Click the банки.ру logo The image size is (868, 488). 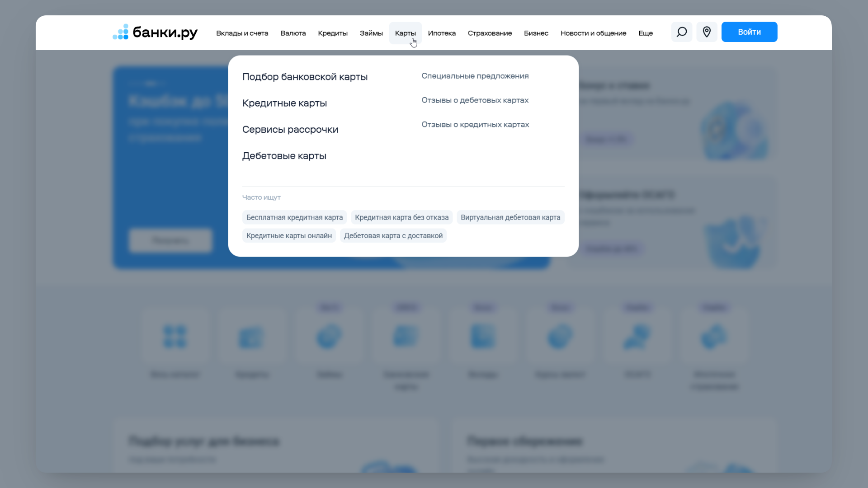(x=155, y=33)
